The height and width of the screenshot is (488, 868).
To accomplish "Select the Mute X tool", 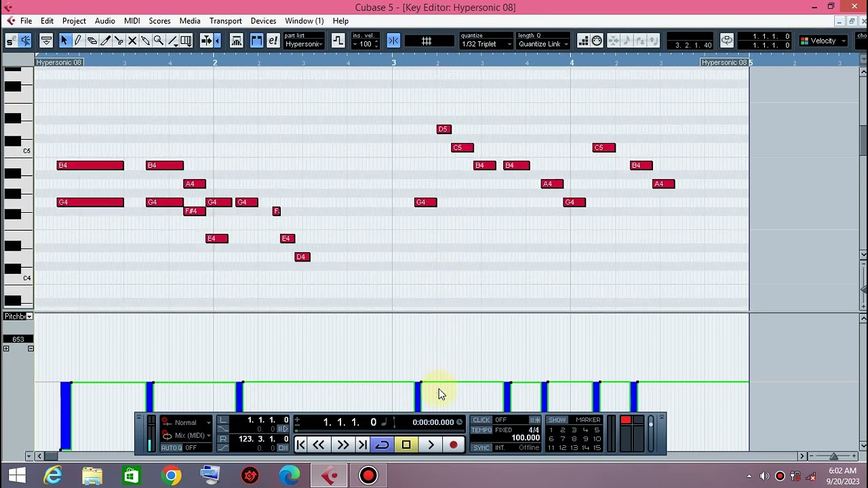I will click(x=132, y=41).
